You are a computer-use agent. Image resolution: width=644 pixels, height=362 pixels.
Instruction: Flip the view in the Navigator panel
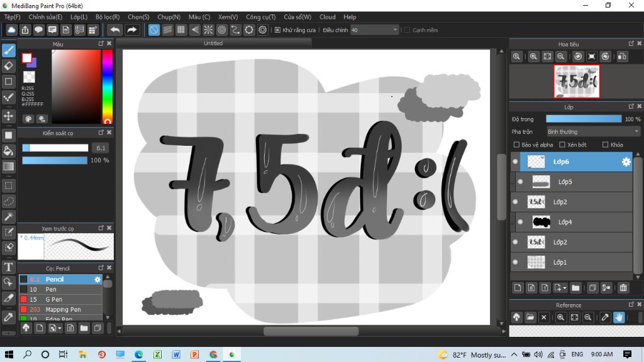tap(622, 57)
